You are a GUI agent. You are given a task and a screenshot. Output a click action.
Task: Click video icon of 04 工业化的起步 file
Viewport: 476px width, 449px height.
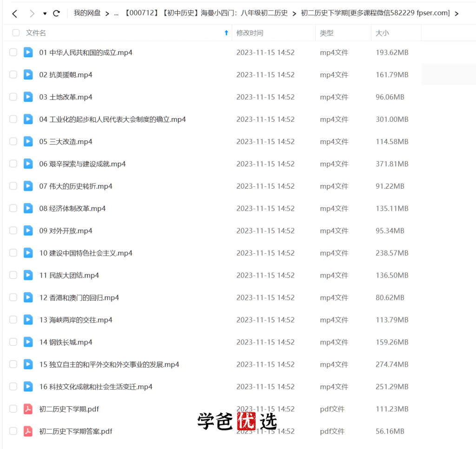28,119
